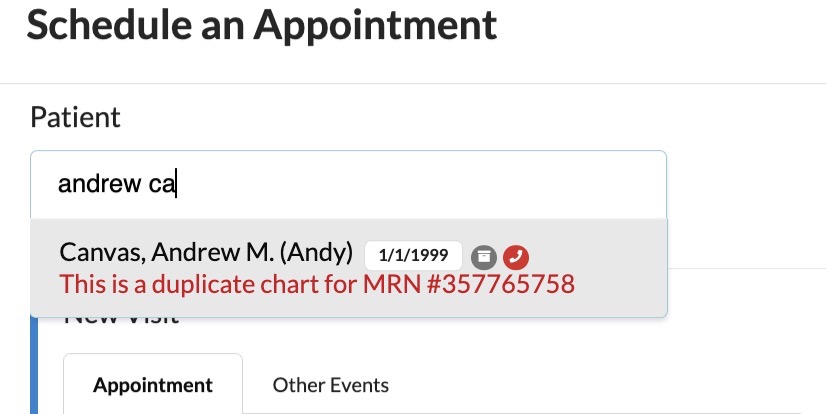Viewport: 826px width, 414px height.
Task: Open the Other Events tab
Action: coord(330,385)
